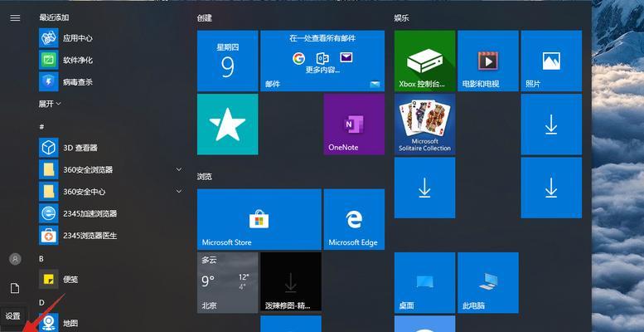Click download tile directly below 照片 tile
Image resolution: width=644 pixels, height=332 pixels.
(551, 124)
